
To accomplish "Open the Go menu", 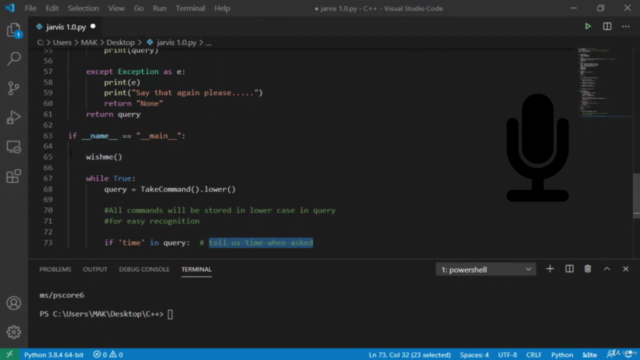I will [x=139, y=8].
